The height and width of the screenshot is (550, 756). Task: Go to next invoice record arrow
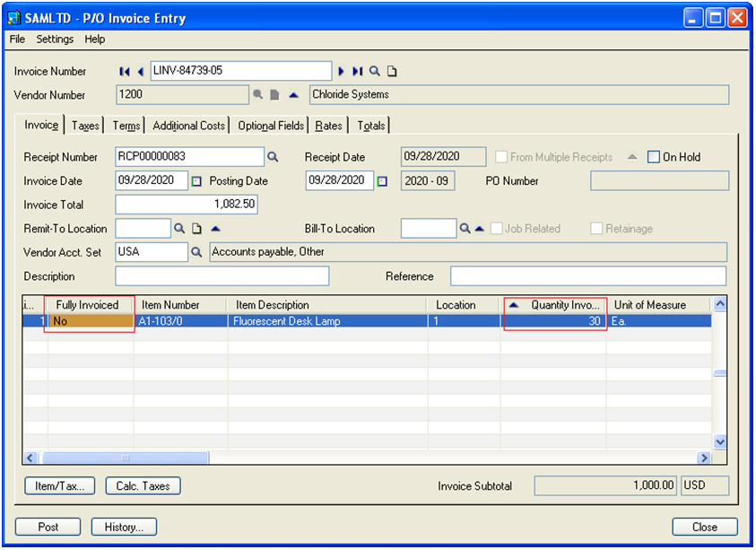341,72
